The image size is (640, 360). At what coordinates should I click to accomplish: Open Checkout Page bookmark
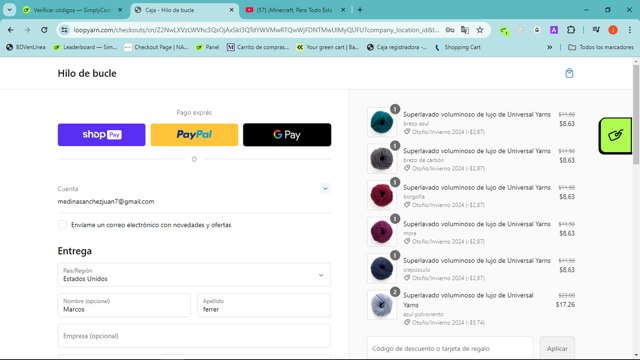click(156, 47)
